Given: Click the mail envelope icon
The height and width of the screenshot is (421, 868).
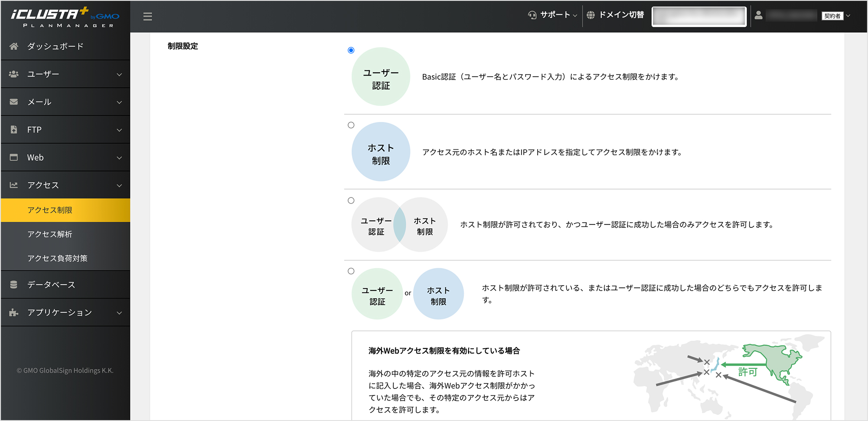Looking at the screenshot, I should [x=14, y=102].
